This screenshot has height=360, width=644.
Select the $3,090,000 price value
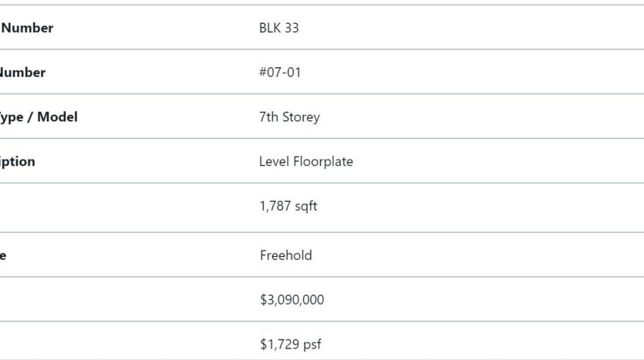point(292,300)
